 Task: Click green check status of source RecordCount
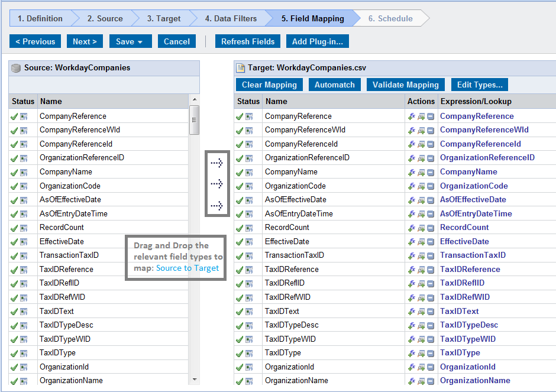pos(14,228)
